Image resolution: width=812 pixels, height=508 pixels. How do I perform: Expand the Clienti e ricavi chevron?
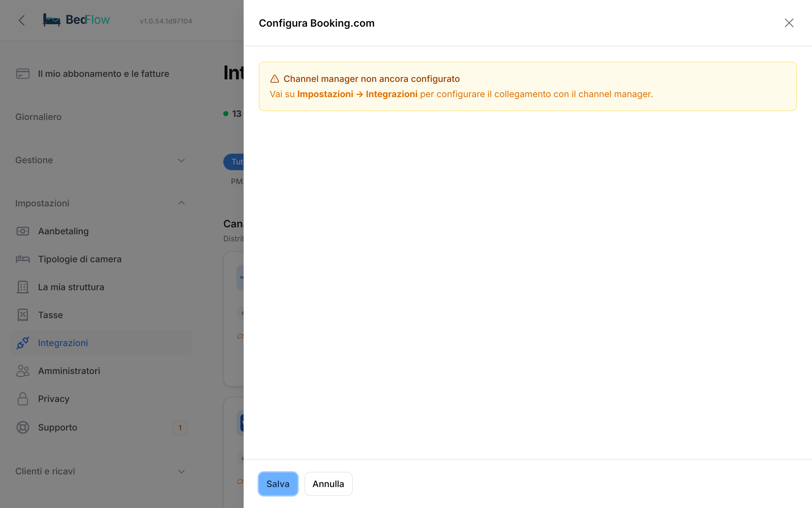[x=181, y=471]
